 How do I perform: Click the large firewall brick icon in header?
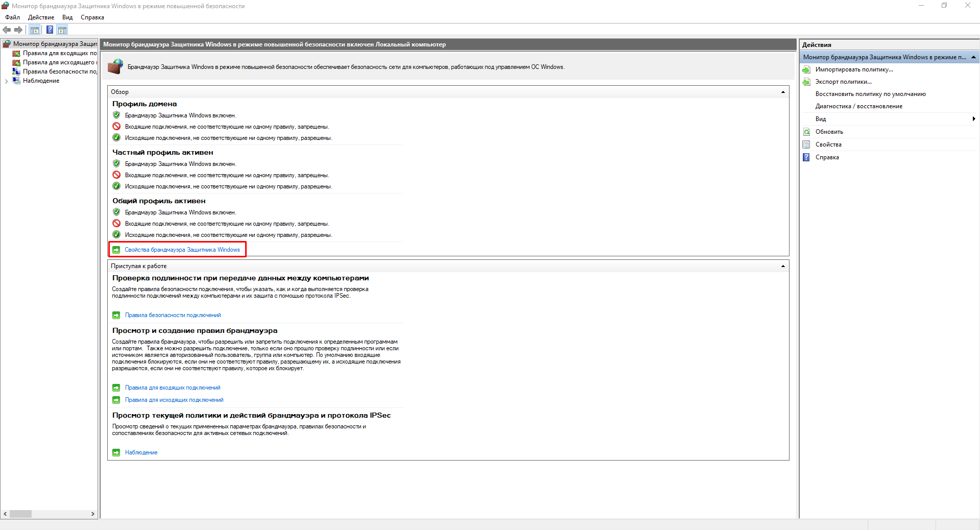pos(115,66)
